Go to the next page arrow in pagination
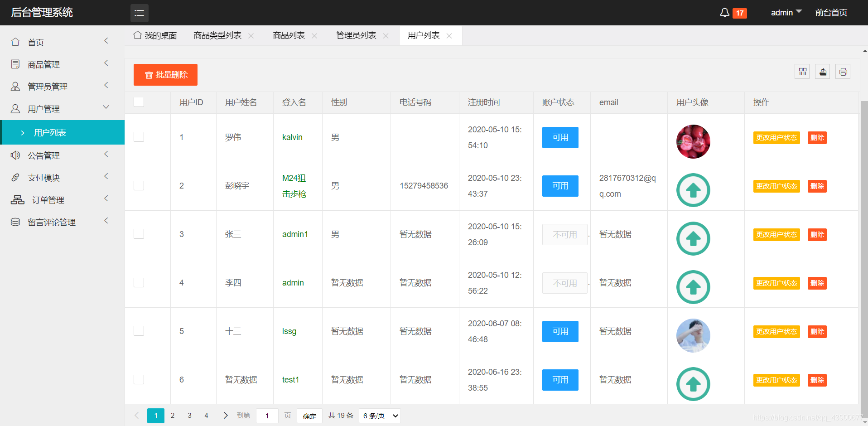Image resolution: width=868 pixels, height=426 pixels. (226, 415)
